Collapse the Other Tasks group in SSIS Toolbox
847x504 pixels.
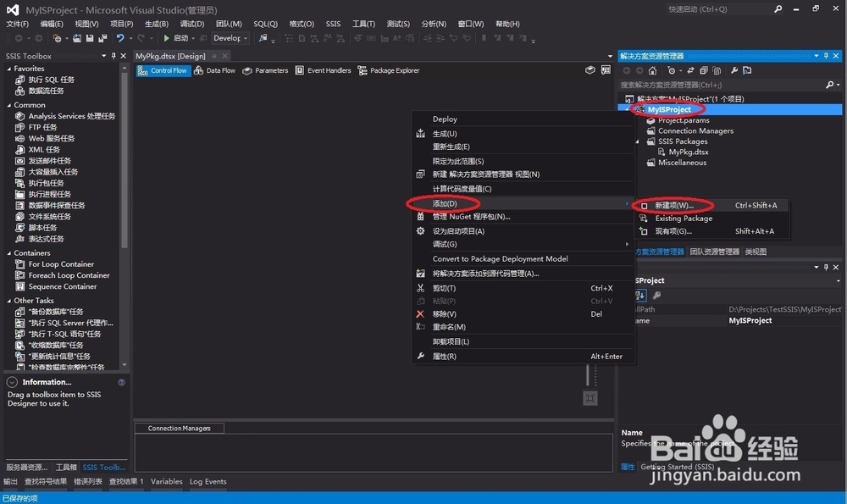8,301
